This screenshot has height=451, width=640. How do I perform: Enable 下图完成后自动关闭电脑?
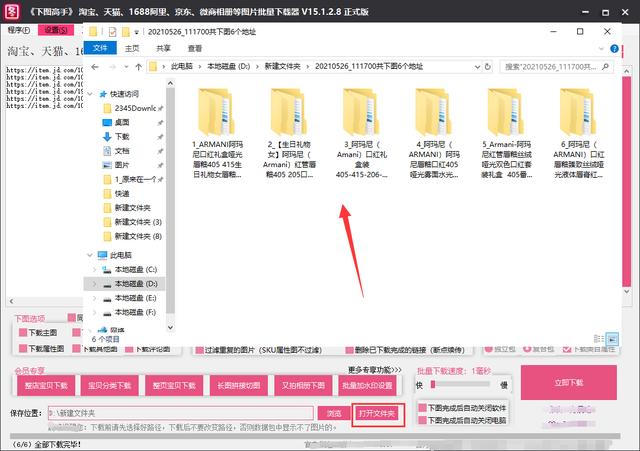click(422, 420)
